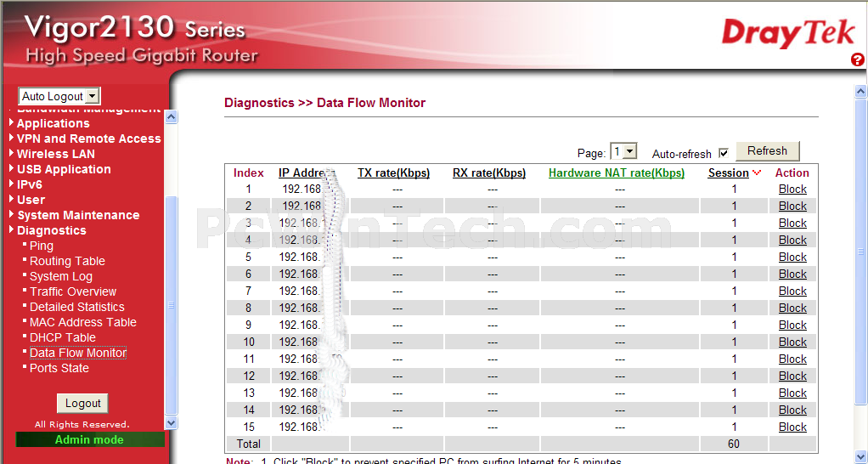
Task: Open the Ping diagnostics page
Action: click(42, 246)
